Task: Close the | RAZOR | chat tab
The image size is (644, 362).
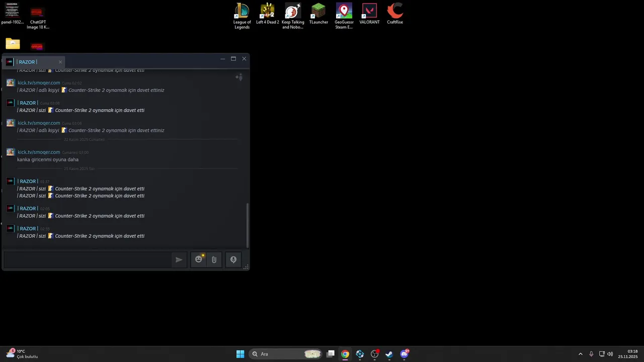Action: [x=60, y=62]
